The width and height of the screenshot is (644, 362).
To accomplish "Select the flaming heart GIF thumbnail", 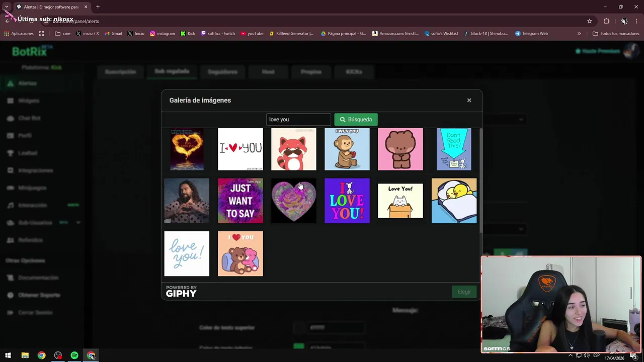I will coord(187,149).
